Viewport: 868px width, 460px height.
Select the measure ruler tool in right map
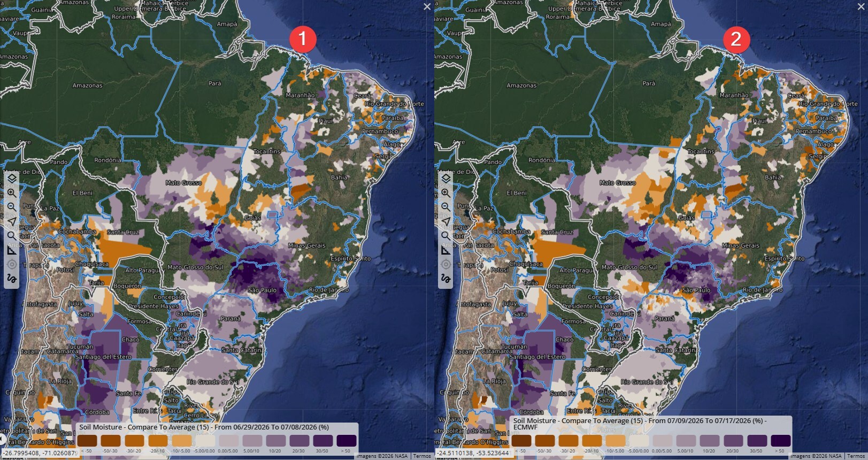point(445,250)
